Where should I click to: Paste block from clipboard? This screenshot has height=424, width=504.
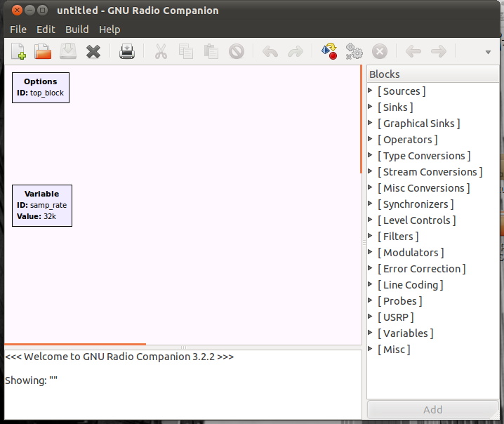(211, 51)
